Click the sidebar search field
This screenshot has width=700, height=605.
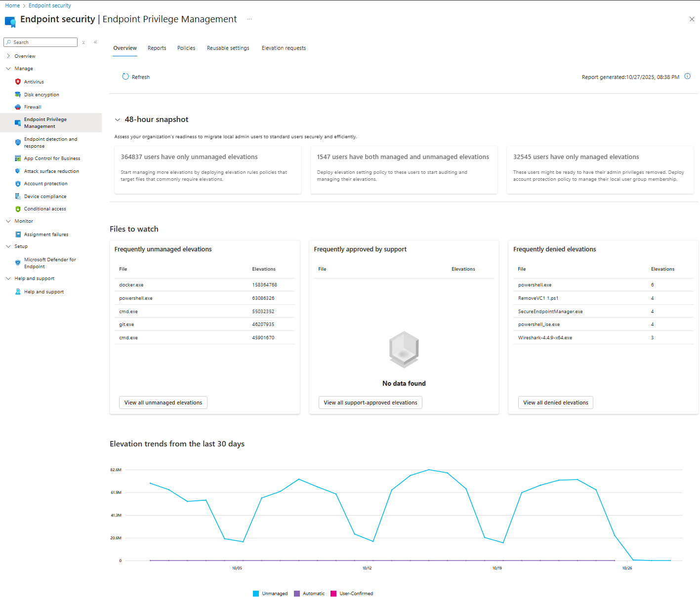tap(41, 42)
